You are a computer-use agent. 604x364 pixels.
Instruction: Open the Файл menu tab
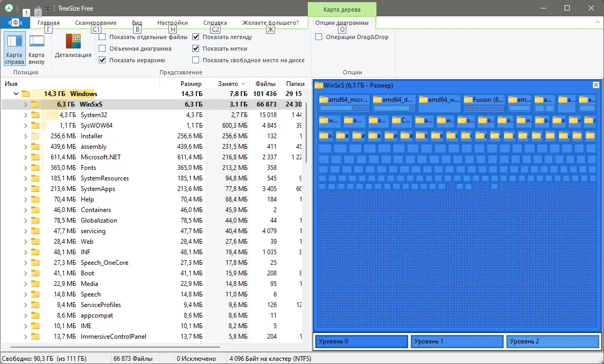tap(15, 23)
